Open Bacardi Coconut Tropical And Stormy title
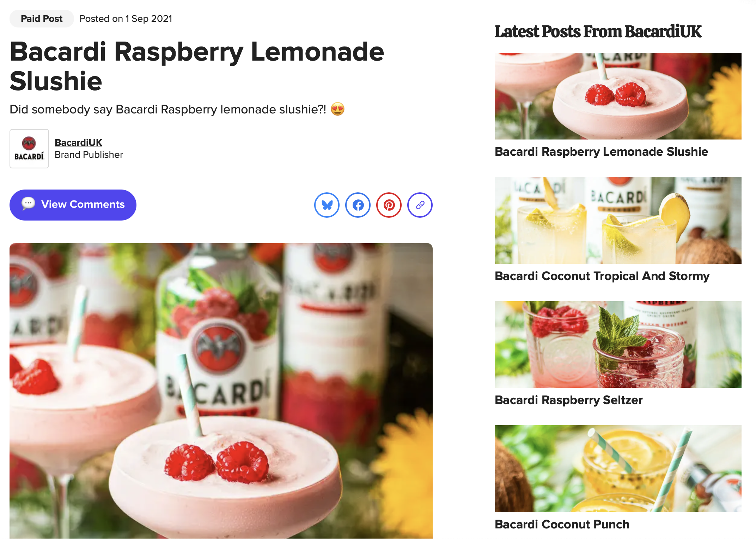 pos(602,276)
